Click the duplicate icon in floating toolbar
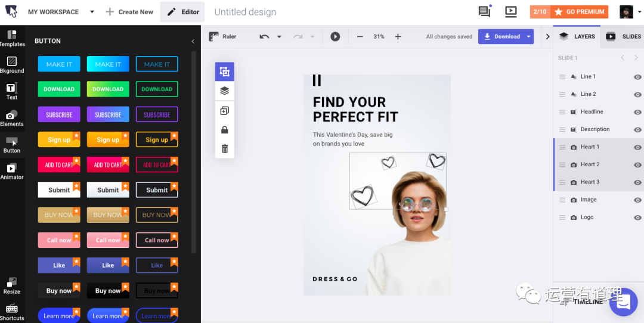The height and width of the screenshot is (323, 644). (225, 111)
